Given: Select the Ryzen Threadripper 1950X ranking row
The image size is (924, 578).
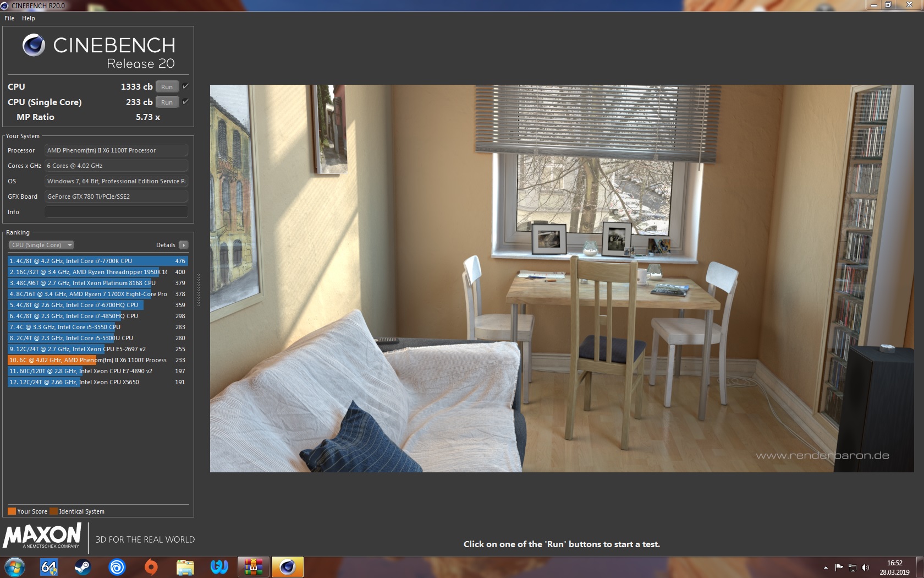Looking at the screenshot, I should (x=98, y=272).
